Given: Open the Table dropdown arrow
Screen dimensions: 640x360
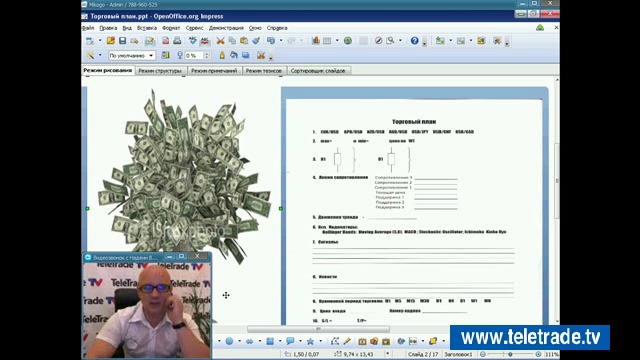Looking at the screenshot, I should tap(337, 40).
